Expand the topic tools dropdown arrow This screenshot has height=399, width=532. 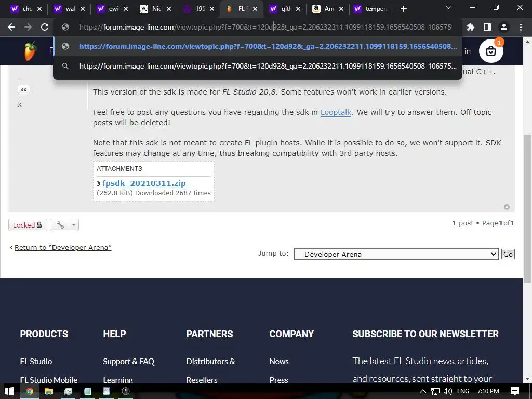coord(74,225)
